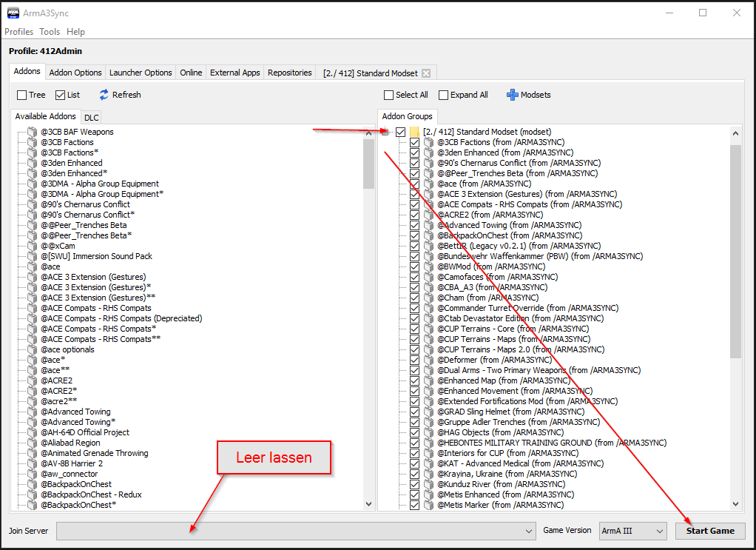Open the Profiles menu
Image resolution: width=756 pixels, height=550 pixels.
[19, 32]
